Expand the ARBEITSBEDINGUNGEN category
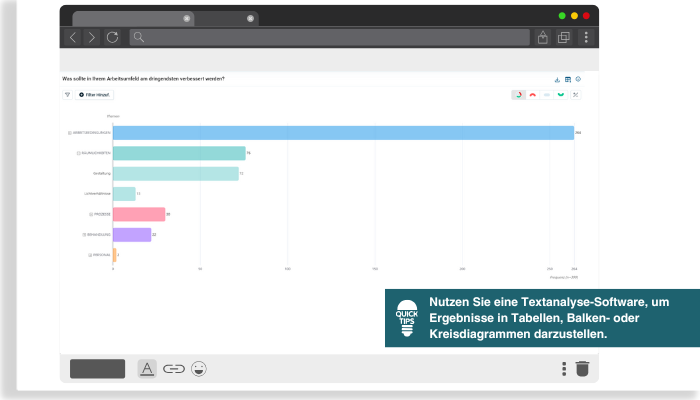Viewport: 700px width, 400px height. coord(69,133)
